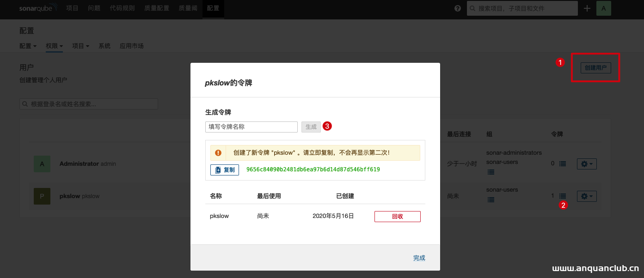Screen dimensions: 644x278
Task: Click the 完成 link to close the dialog
Action: [x=419, y=258]
